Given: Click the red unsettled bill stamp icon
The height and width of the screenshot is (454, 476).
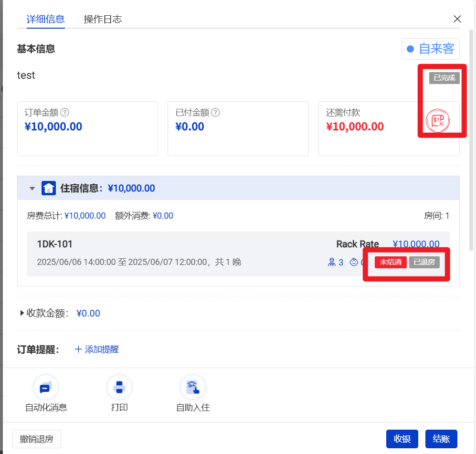Looking at the screenshot, I should pyautogui.click(x=438, y=120).
